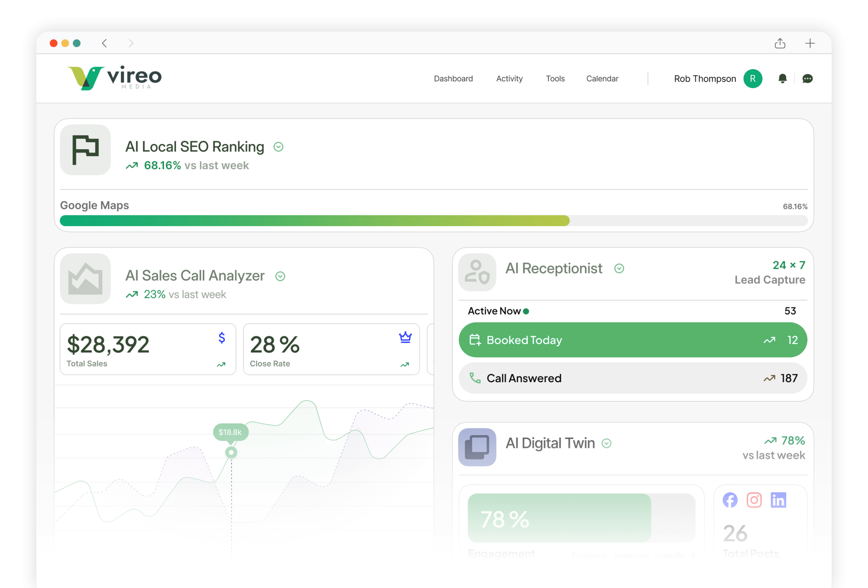Click the dollar icon on Total Sales card
The width and height of the screenshot is (868, 588).
click(221, 338)
